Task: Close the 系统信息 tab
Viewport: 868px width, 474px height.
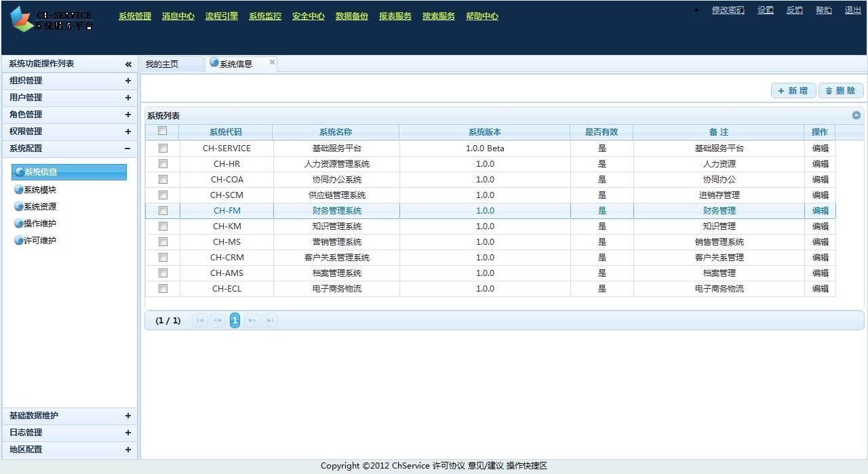Action: tap(273, 62)
